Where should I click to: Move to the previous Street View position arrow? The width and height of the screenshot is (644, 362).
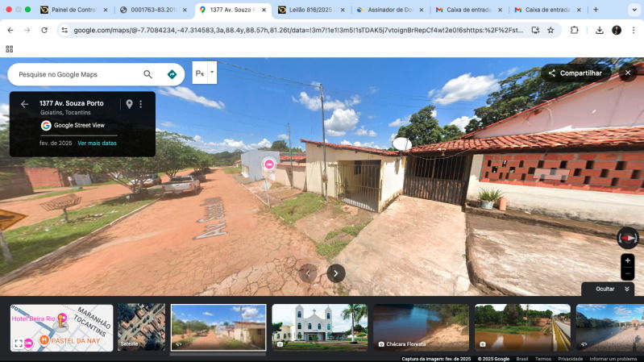[308, 273]
